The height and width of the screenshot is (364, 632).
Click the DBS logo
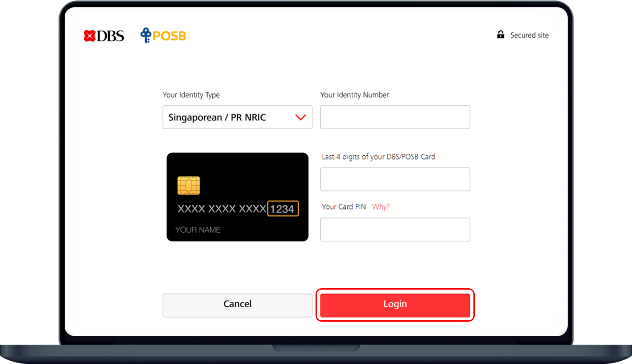(x=104, y=36)
